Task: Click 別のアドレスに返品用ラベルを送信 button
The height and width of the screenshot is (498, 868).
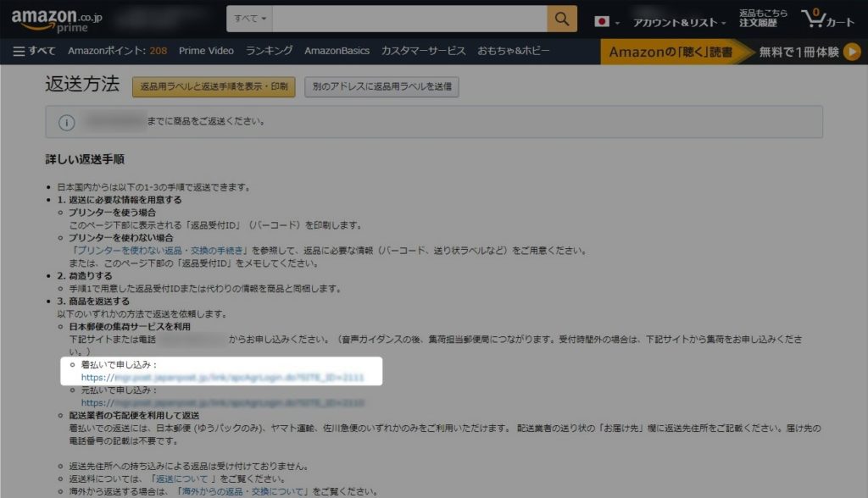Action: [381, 86]
